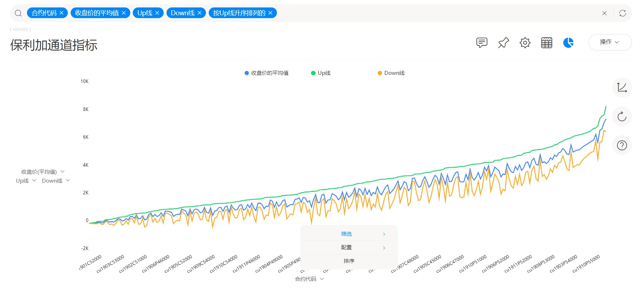Click x-axis label cu1906P46000
Screen dimensions: 644x289
(156, 264)
